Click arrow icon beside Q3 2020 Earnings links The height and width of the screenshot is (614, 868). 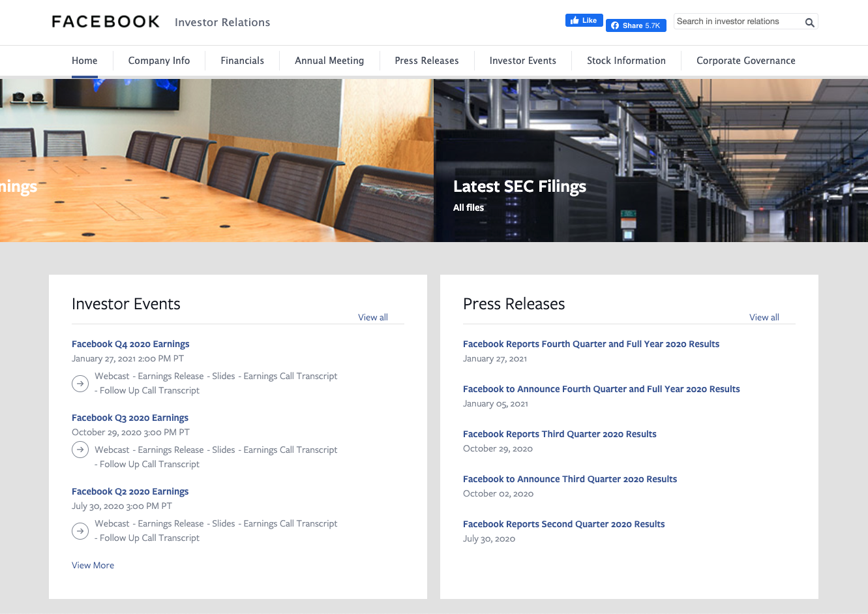click(80, 450)
